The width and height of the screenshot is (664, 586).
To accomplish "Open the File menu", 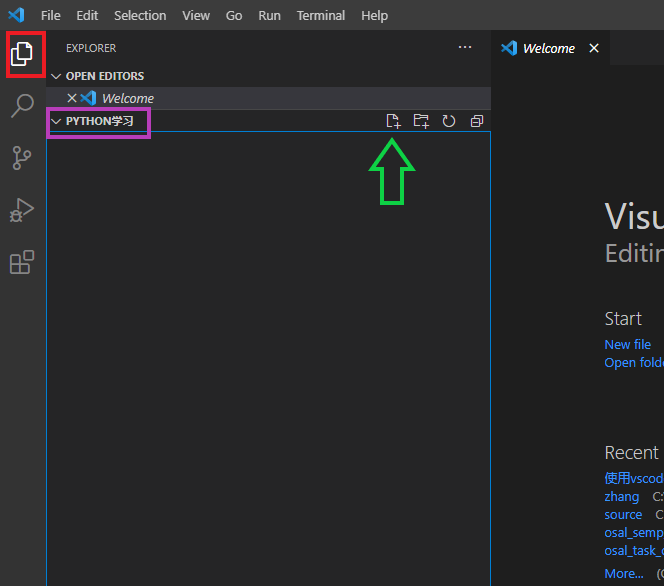I will click(x=50, y=16).
